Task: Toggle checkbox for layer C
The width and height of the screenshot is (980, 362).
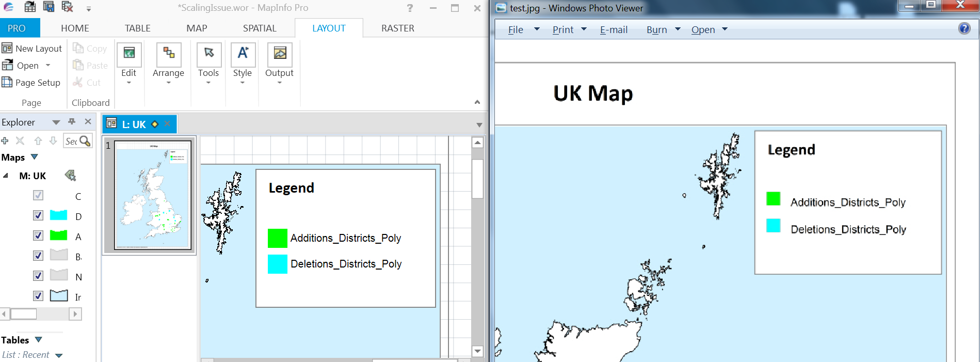Action: click(x=38, y=195)
